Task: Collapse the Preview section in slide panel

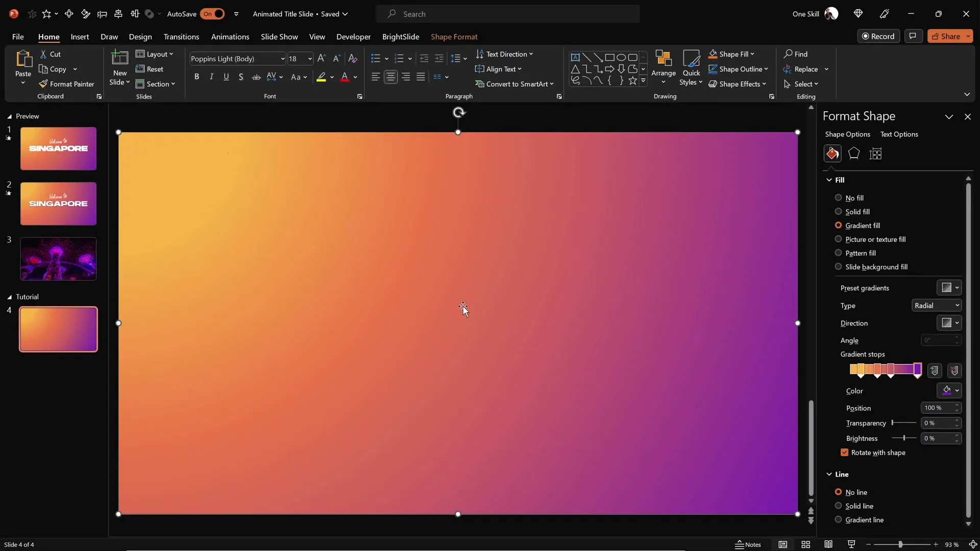Action: tap(9, 116)
